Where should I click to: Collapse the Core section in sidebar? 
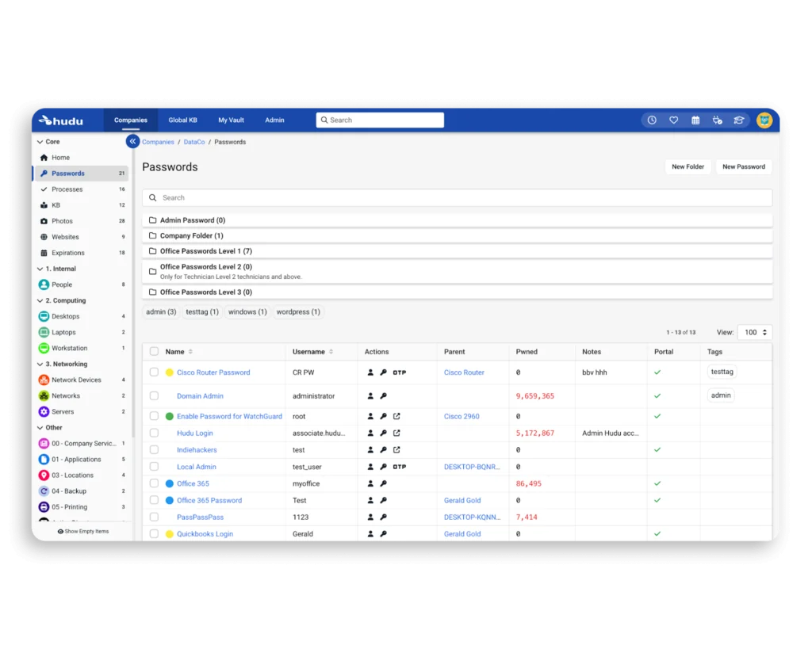40,142
